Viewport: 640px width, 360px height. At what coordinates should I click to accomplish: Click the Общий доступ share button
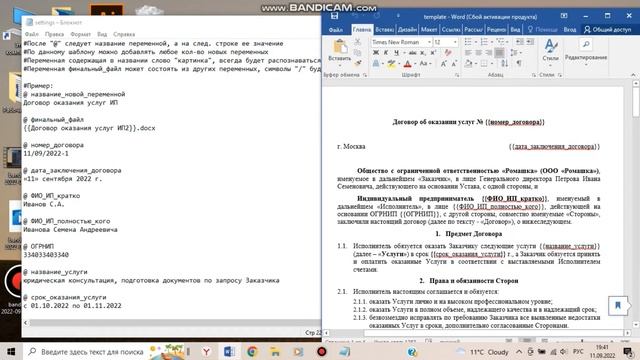pos(607,30)
